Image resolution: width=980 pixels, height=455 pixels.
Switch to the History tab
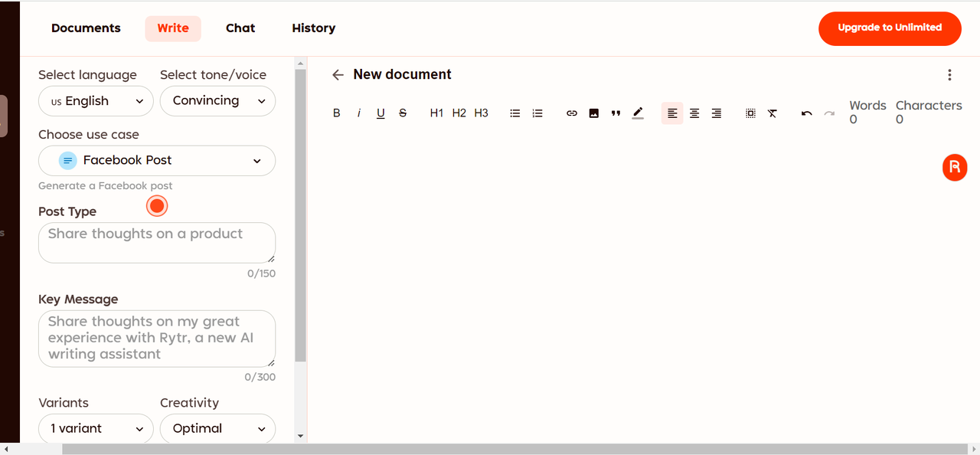[x=314, y=28]
